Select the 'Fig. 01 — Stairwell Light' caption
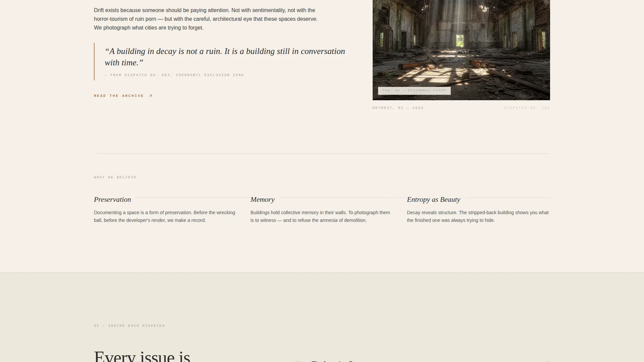The width and height of the screenshot is (644, 362). (x=414, y=90)
